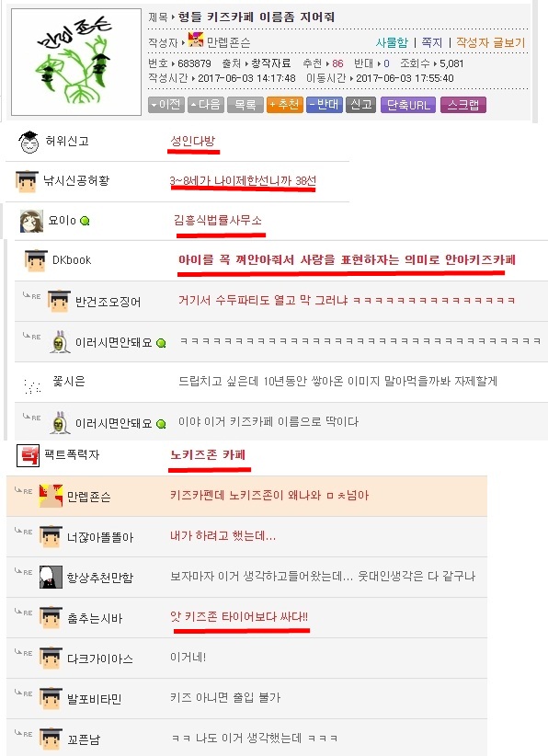548x756 pixels.
Task: Copy short link with 단축URL
Action: (x=408, y=105)
